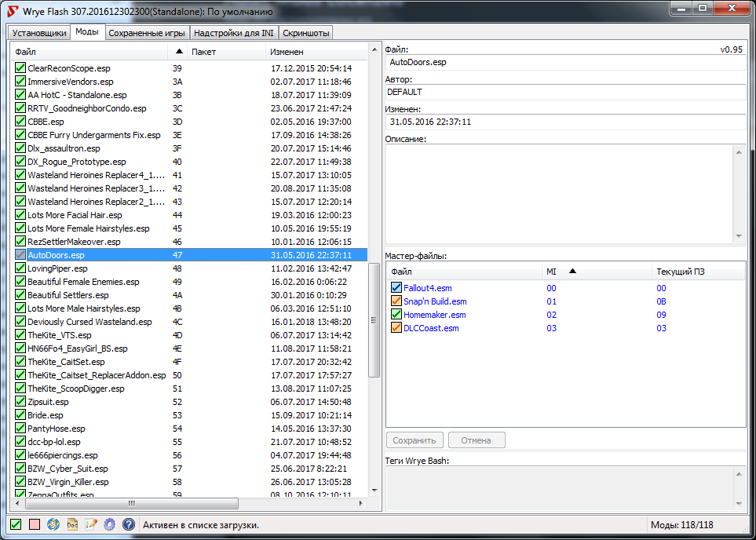Click the Автор text field

click(564, 92)
